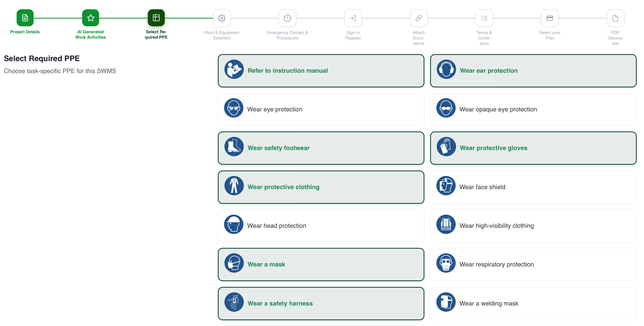Click the protective clothing coverall sign icon
This screenshot has width=644, height=326.
pyautogui.click(x=234, y=186)
